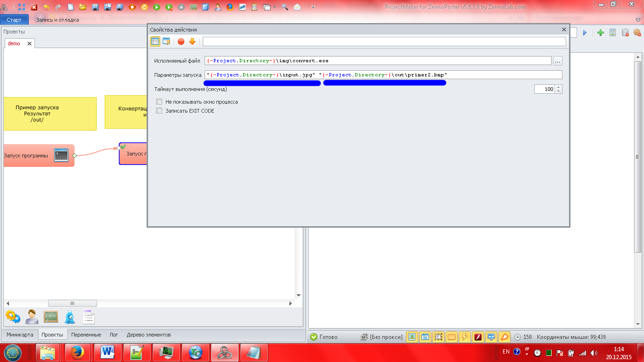
Task: Run the project with the green play icon
Action: (157, 7)
